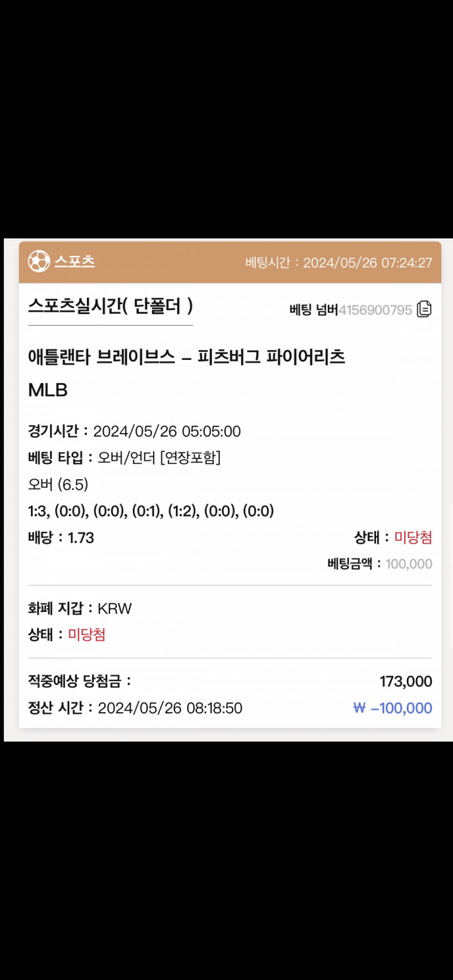Click the bet amount 100,000

click(x=408, y=564)
